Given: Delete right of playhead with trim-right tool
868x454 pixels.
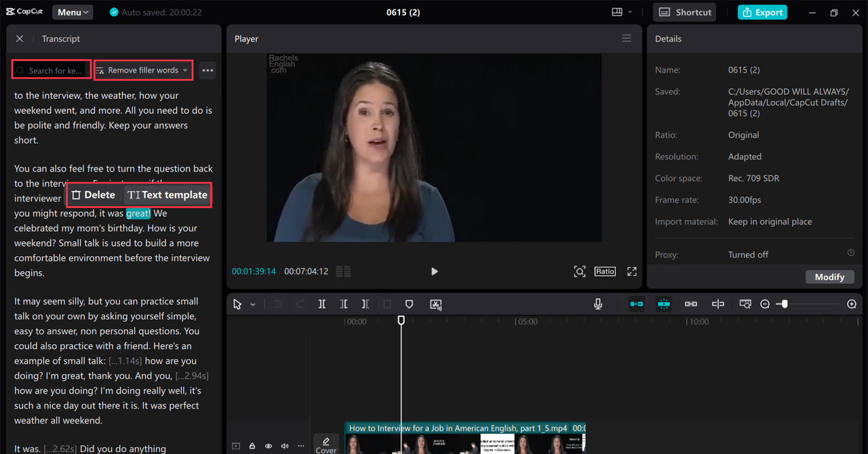Looking at the screenshot, I should click(x=366, y=304).
